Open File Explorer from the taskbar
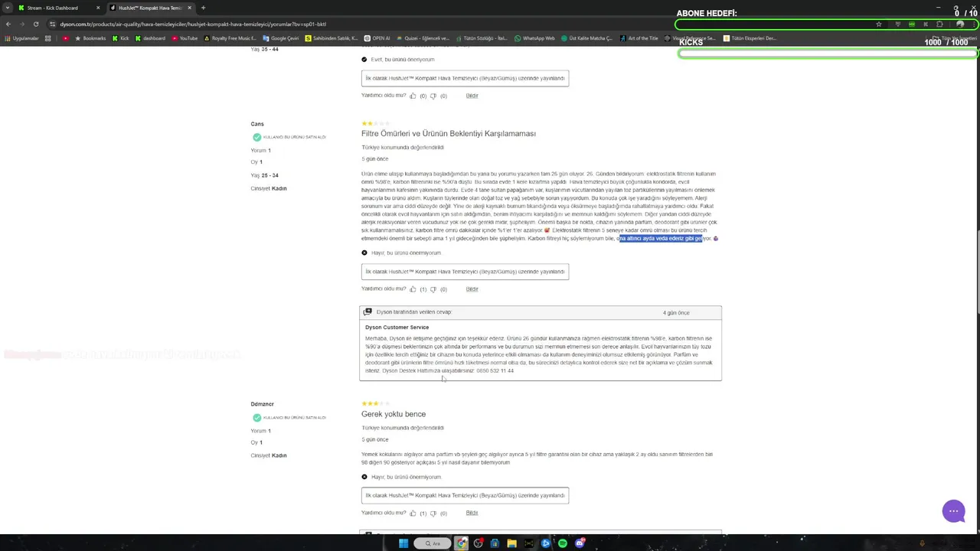Screen dimensions: 980x551 click(511, 543)
